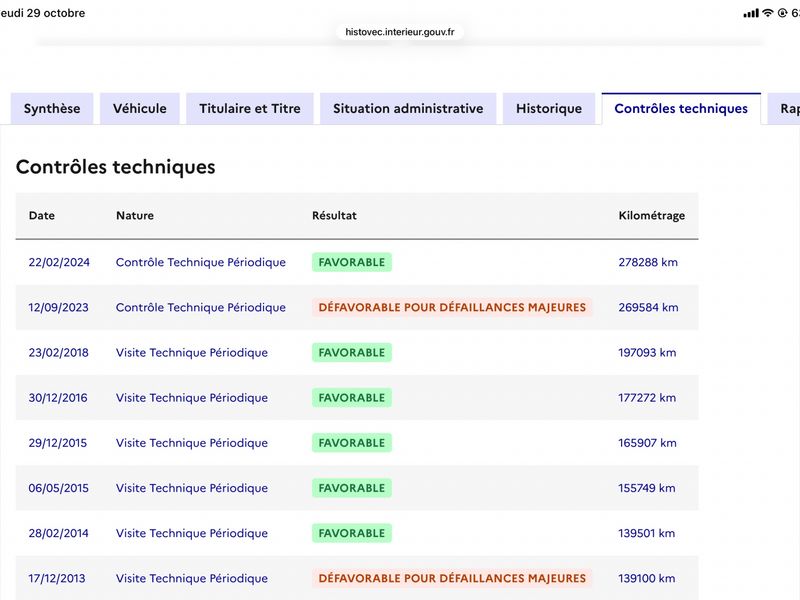This screenshot has width=800, height=600.
Task: Tap the Wi-Fi status icon
Action: coord(768,13)
